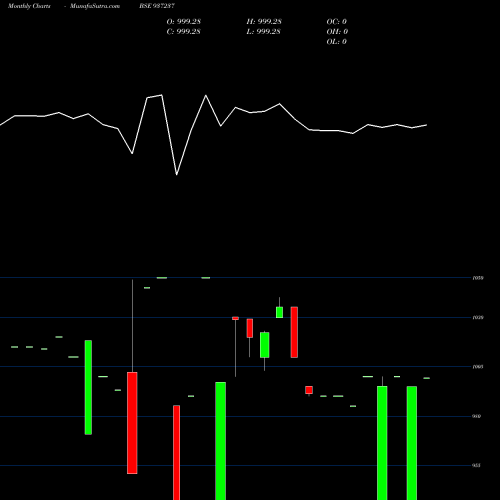Viewport: 500px width, 500px height.
Task: Click the 1059 price axis label
Action: click(x=478, y=278)
